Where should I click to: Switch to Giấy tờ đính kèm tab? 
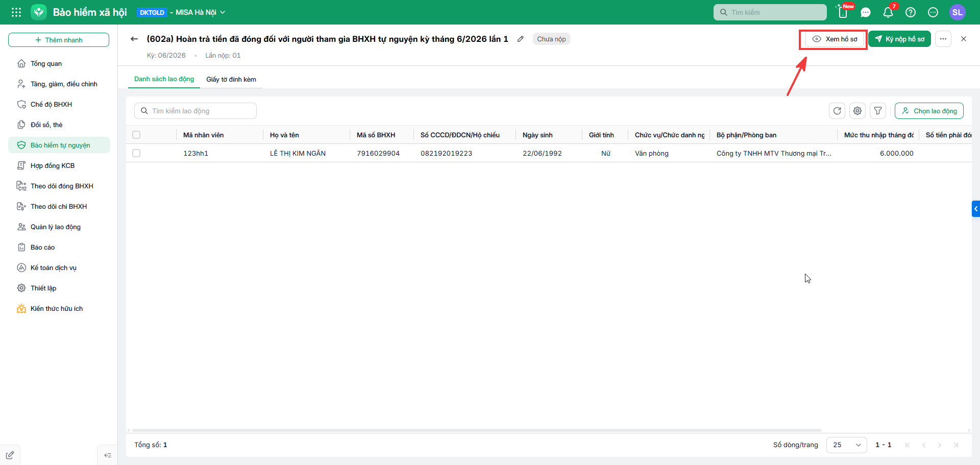(231, 79)
